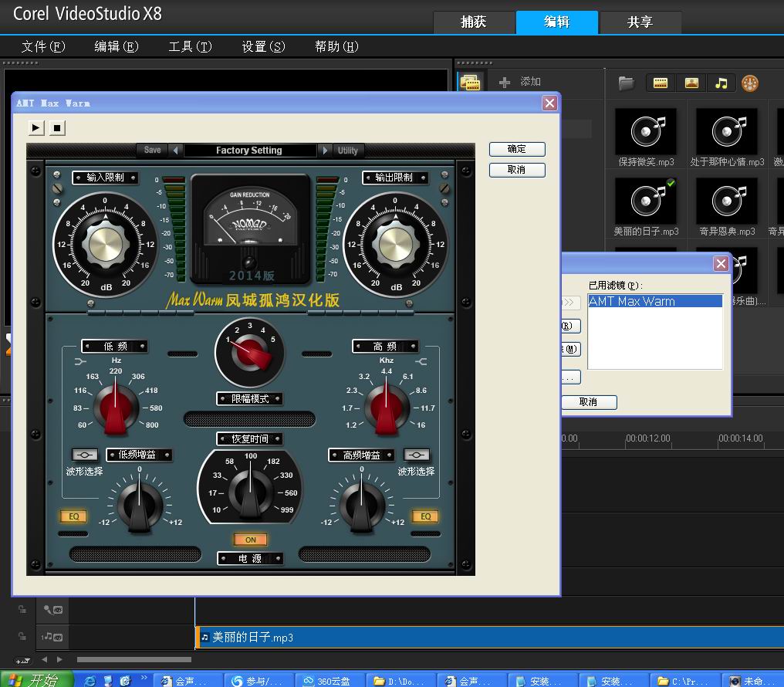Select 美丽的日子.mp3 clip on timeline
The image size is (784, 687).
coord(490,638)
